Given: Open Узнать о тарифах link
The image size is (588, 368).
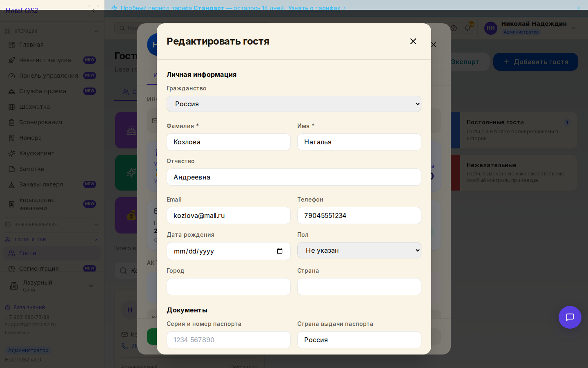Looking at the screenshot, I should click(x=317, y=8).
